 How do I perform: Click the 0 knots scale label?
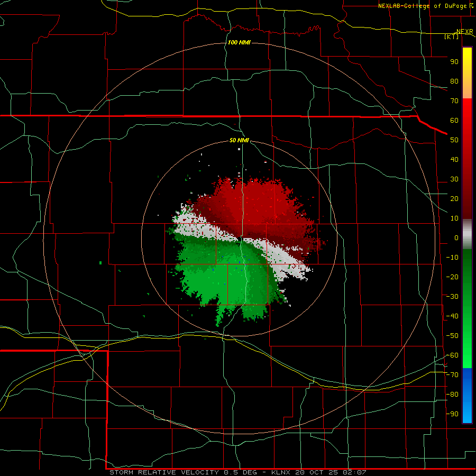(x=456, y=238)
